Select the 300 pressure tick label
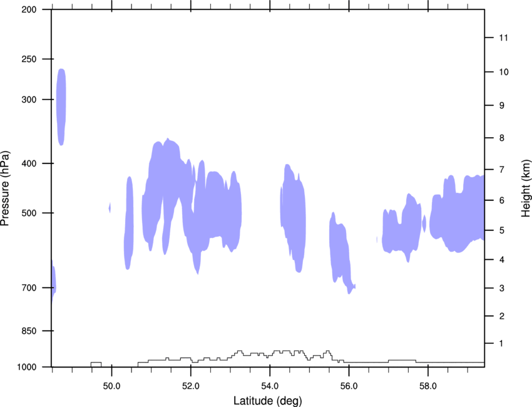The width and height of the screenshot is (532, 407). coord(29,100)
